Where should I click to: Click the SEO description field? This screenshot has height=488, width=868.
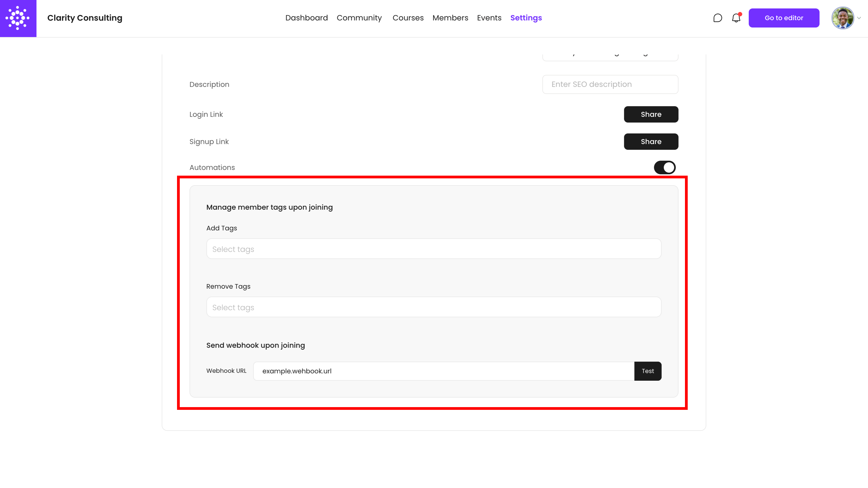[610, 84]
